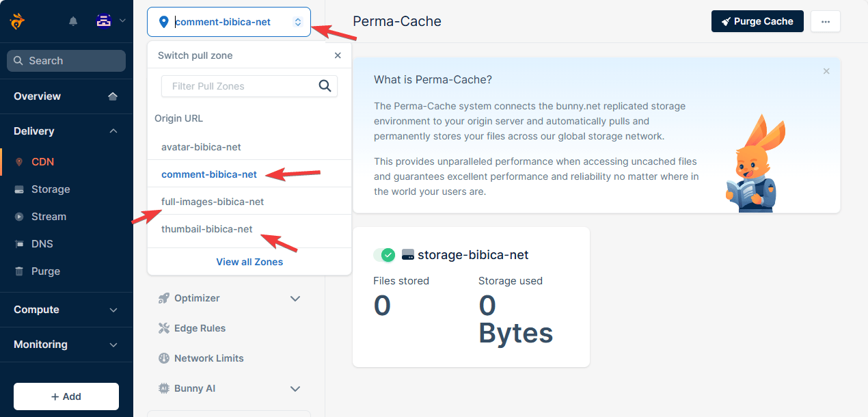Click View all Zones link
The height and width of the screenshot is (417, 868).
(x=249, y=262)
